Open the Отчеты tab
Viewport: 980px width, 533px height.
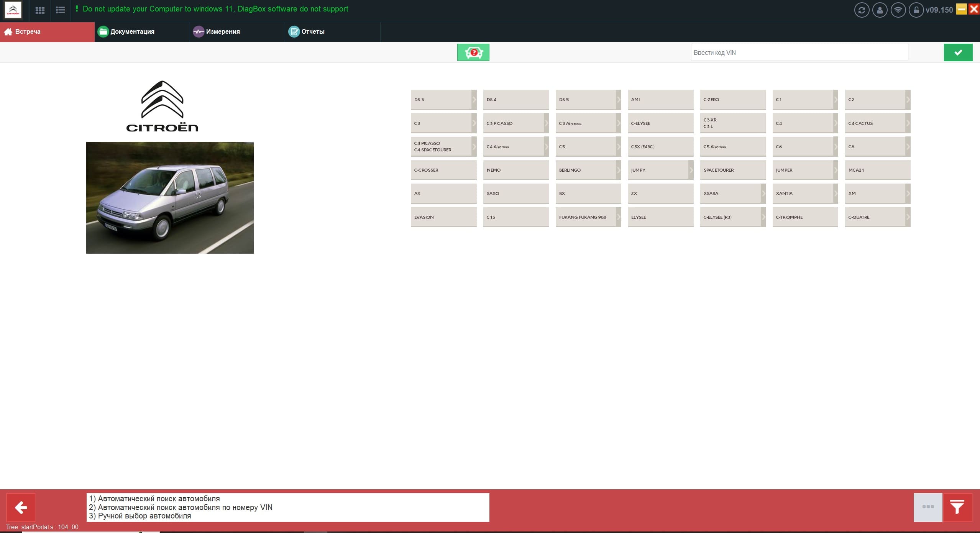(x=313, y=32)
